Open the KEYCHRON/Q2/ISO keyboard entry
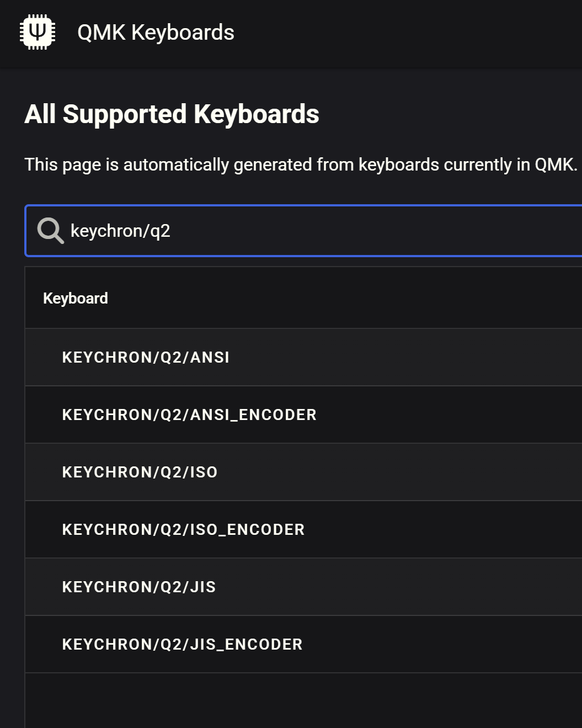The width and height of the screenshot is (582, 728). (140, 472)
